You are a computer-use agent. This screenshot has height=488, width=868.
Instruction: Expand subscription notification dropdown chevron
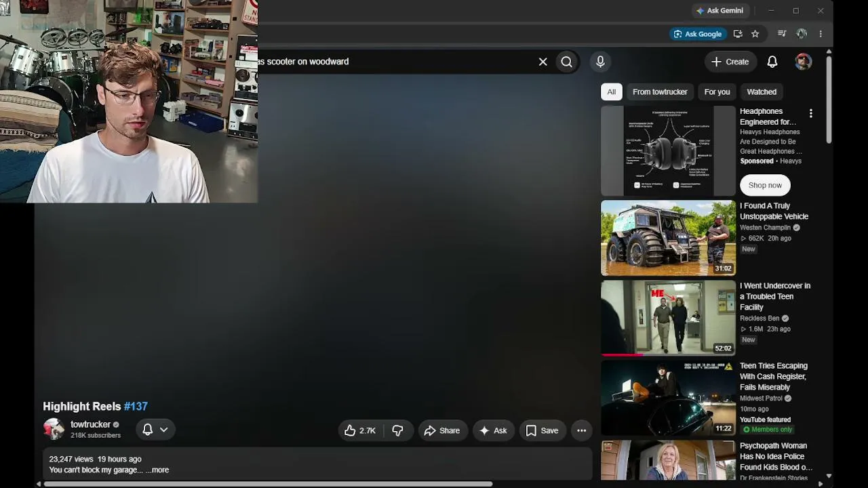click(163, 430)
